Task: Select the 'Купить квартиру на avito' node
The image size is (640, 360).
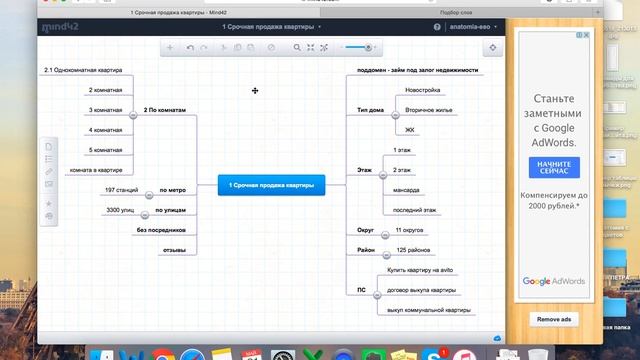Action: pyautogui.click(x=420, y=270)
